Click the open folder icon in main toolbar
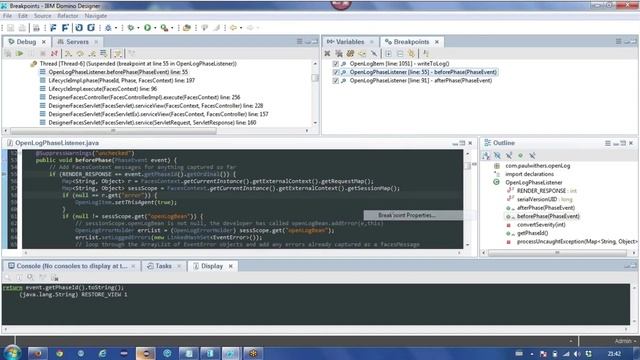640x360 pixels. coord(187,28)
